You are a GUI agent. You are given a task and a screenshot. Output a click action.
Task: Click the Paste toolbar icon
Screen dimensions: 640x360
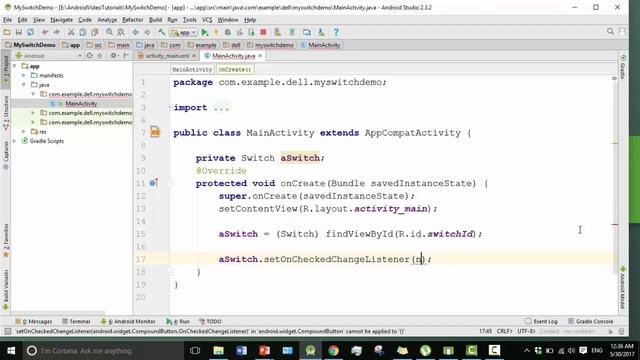[x=95, y=32]
